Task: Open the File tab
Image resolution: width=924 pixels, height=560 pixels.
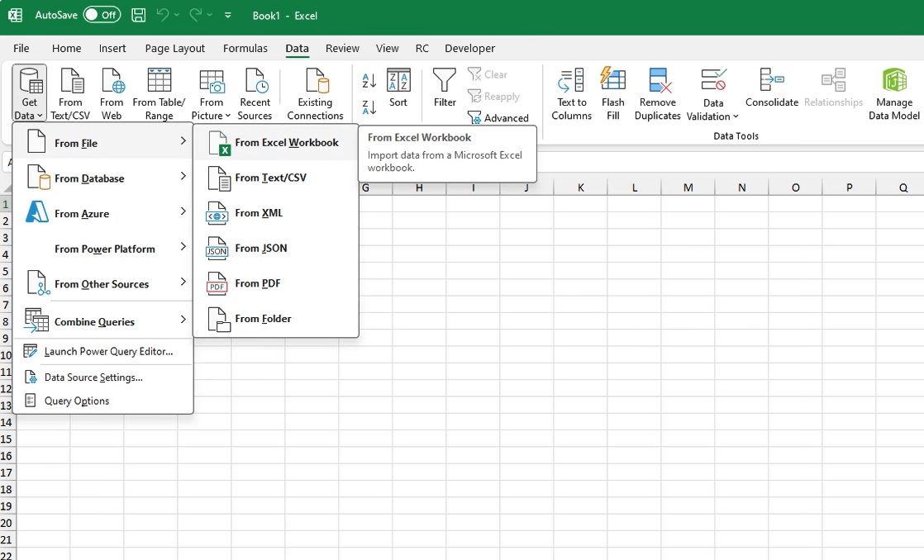Action: pyautogui.click(x=21, y=48)
